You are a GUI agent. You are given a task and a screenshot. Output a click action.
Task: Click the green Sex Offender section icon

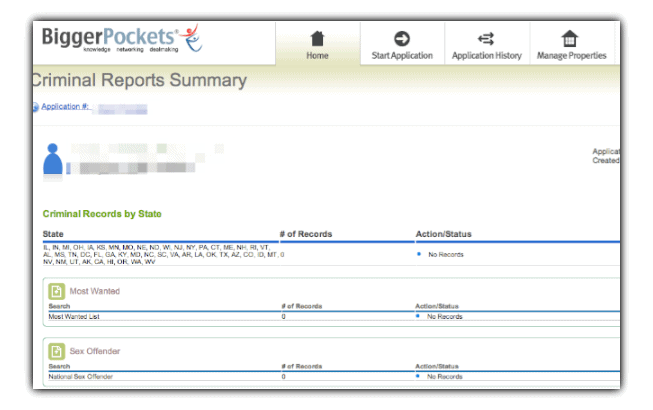click(x=57, y=352)
